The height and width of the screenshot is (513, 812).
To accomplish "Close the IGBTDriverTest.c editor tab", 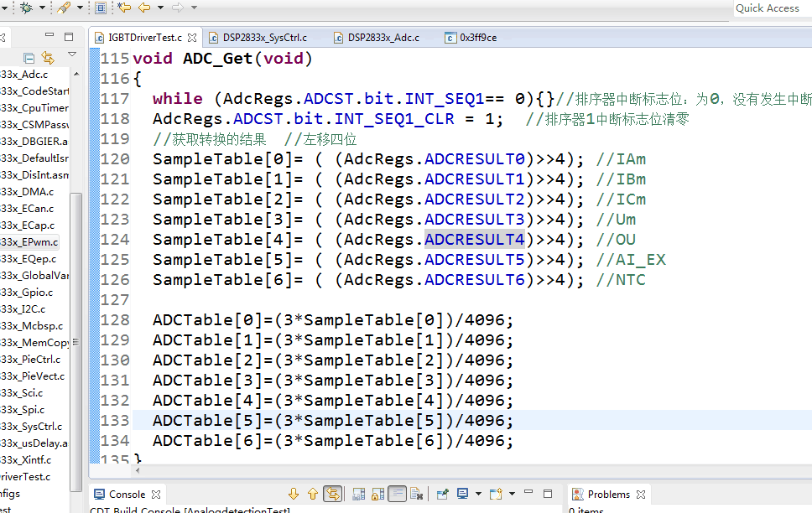I will coord(192,37).
